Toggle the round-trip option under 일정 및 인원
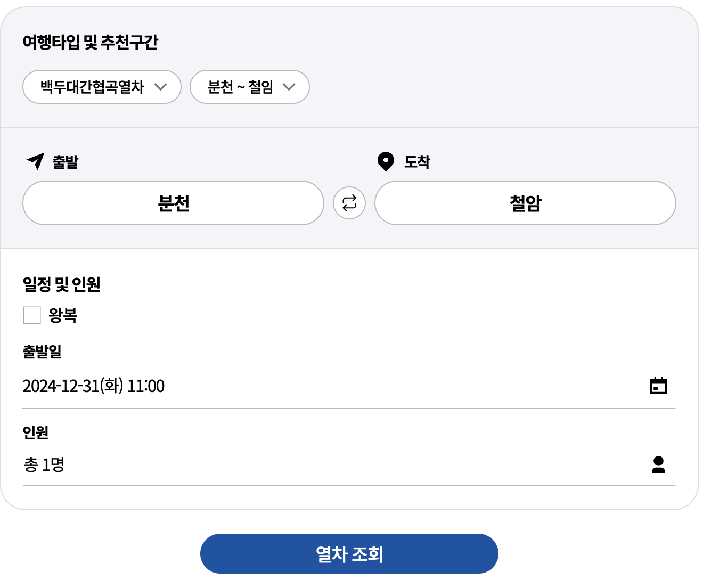 [31, 315]
